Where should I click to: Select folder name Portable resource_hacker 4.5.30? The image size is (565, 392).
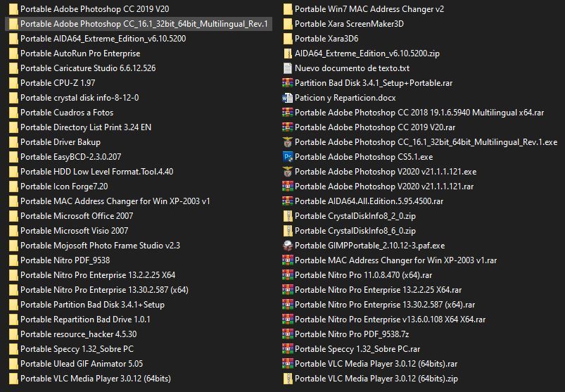click(x=79, y=334)
